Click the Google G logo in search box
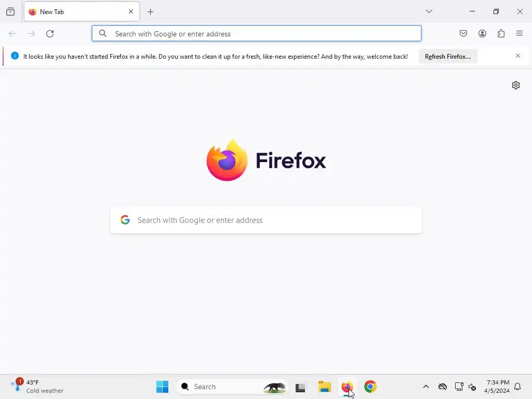Image resolution: width=532 pixels, height=399 pixels. click(x=125, y=220)
